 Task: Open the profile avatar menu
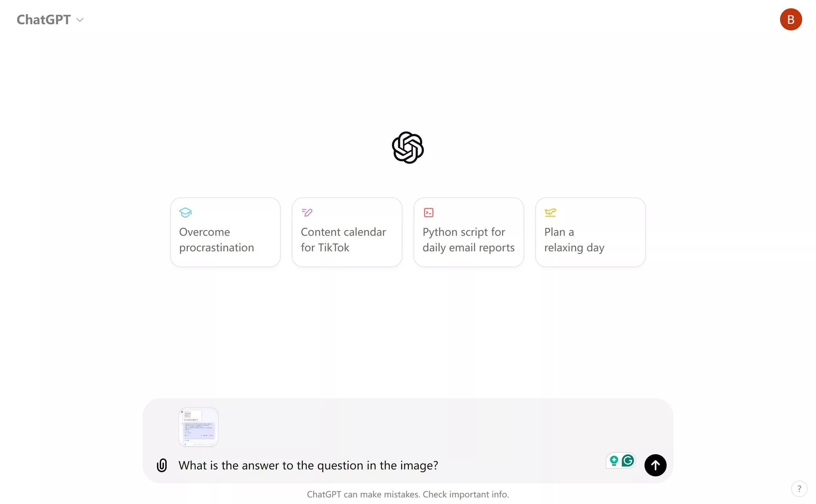pos(791,19)
